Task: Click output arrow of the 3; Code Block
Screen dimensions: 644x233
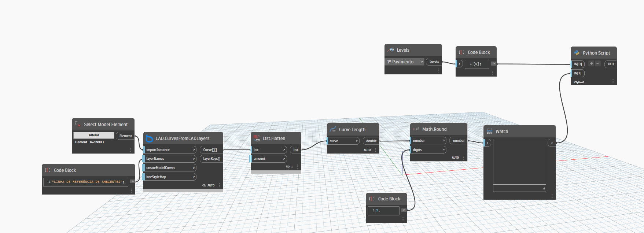Action: [404, 210]
